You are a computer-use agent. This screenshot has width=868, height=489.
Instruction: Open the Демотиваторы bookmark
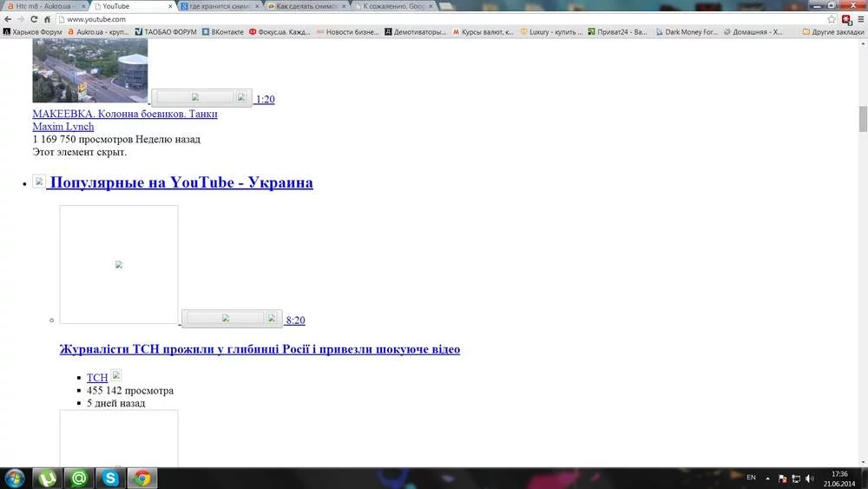(x=415, y=32)
